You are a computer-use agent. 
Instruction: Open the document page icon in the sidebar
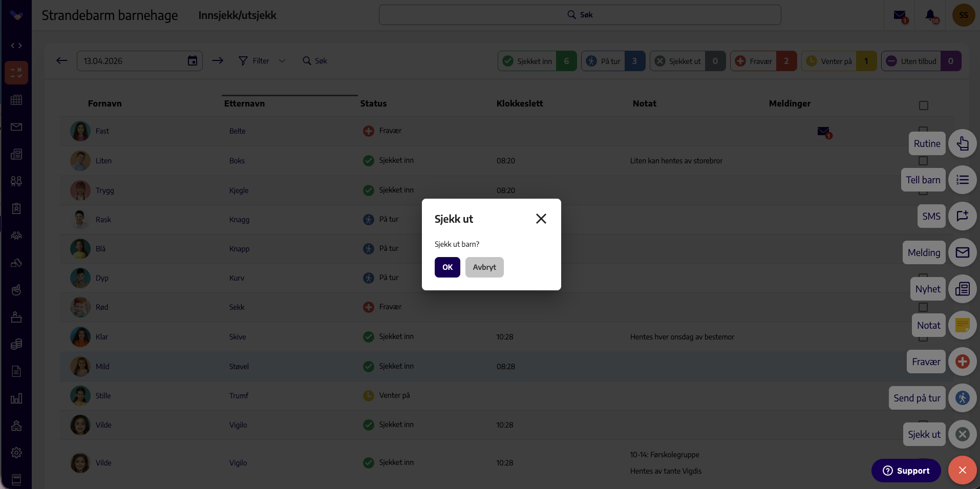[16, 371]
